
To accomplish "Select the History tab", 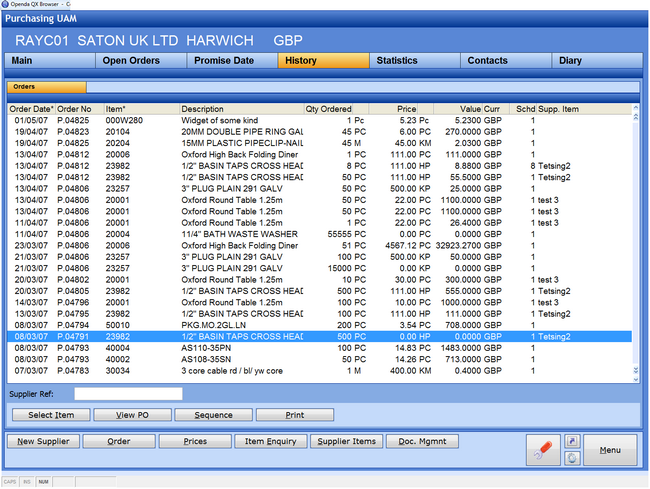I will tap(324, 61).
